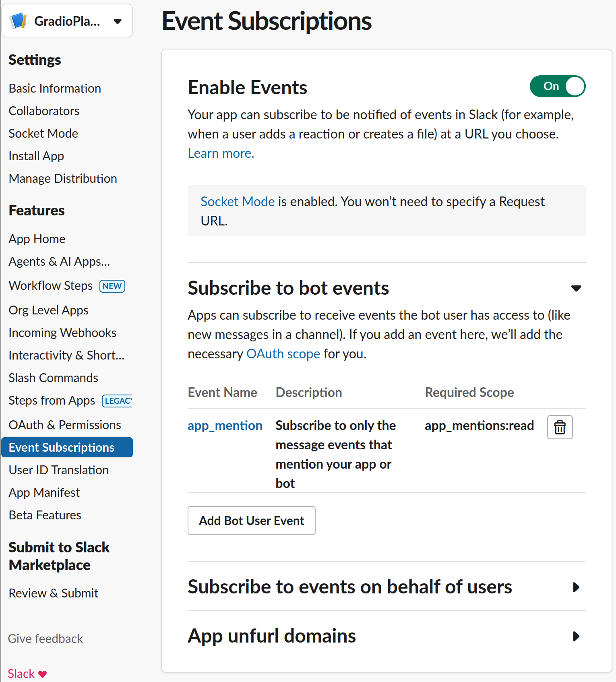Turn off the Enable Events toggle
The image size is (616, 682).
(557, 87)
